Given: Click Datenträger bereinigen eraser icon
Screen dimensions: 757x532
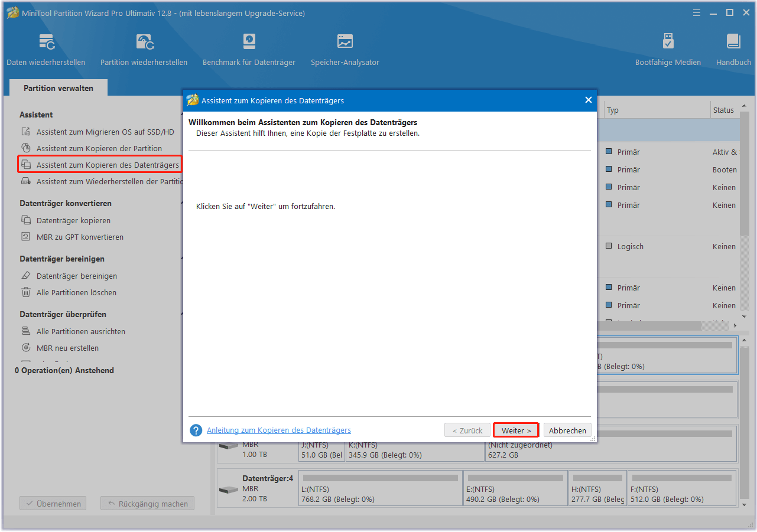Looking at the screenshot, I should point(26,276).
